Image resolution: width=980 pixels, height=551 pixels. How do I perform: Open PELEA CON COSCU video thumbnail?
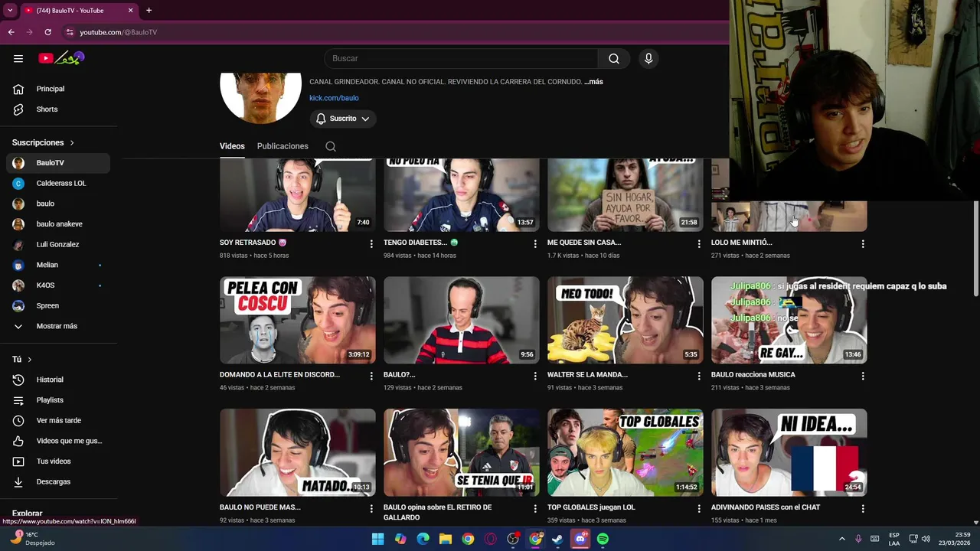pyautogui.click(x=298, y=320)
